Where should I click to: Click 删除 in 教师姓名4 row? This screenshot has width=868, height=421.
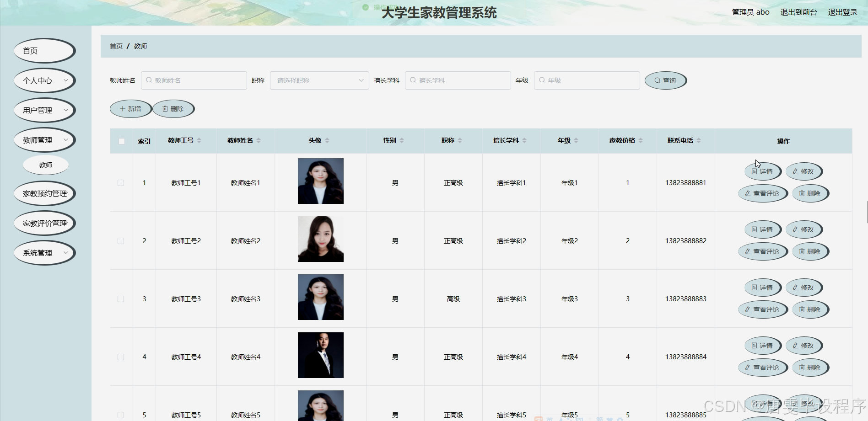click(810, 368)
